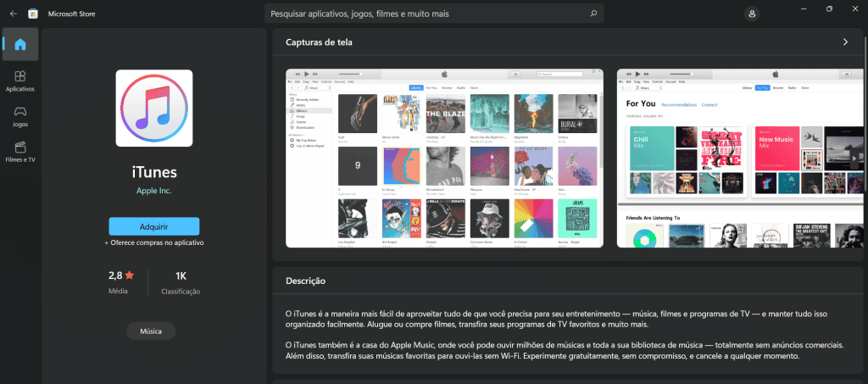Screen dimensions: 868x384
Task: Click the Microsoft Store logo icon
Action: pyautogui.click(x=33, y=14)
